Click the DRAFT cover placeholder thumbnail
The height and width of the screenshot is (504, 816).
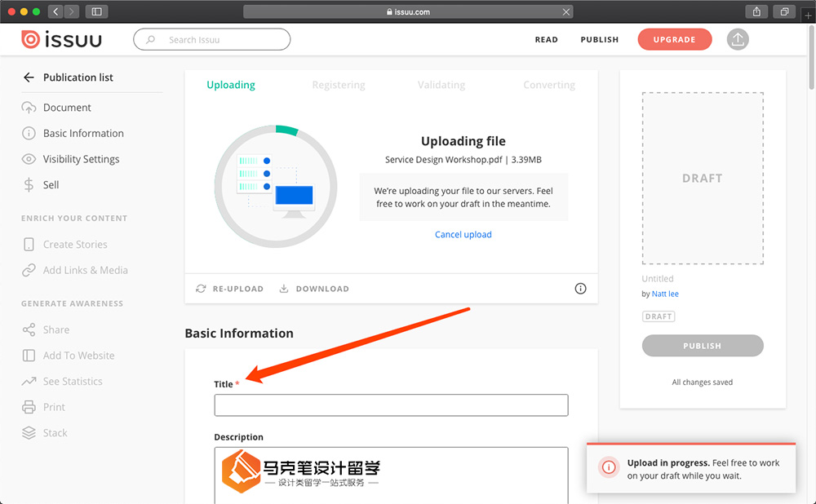(x=703, y=179)
